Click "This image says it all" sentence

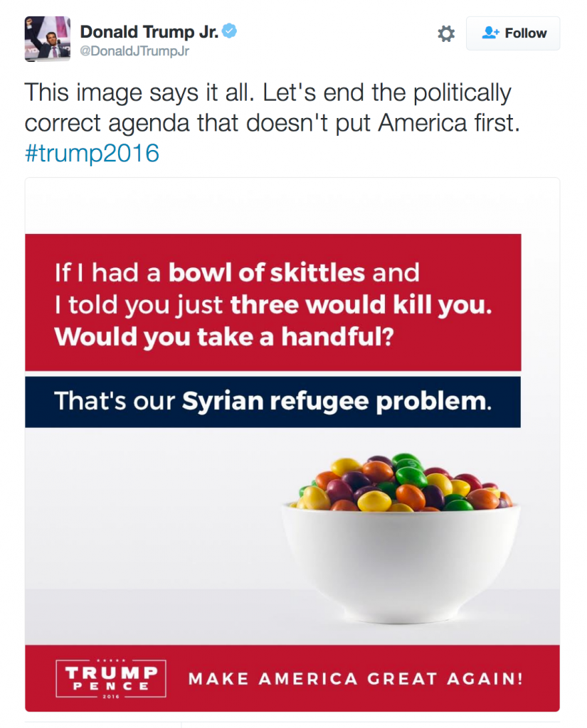point(139,92)
